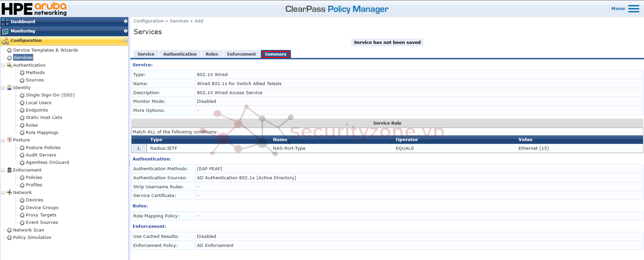
Task: Select the Summary tab
Action: tap(276, 54)
